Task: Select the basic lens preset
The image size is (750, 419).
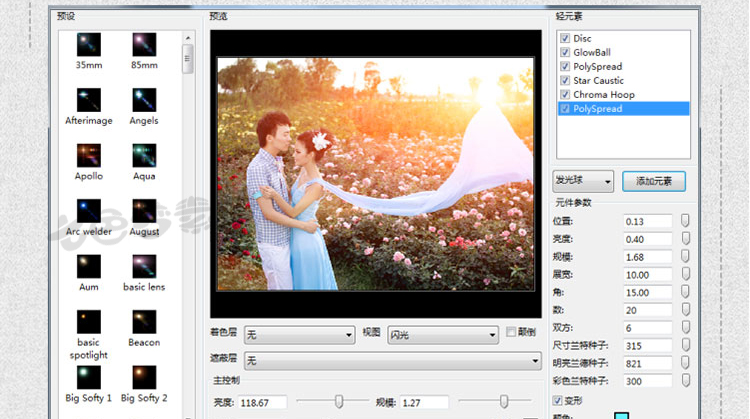Action: [x=144, y=266]
